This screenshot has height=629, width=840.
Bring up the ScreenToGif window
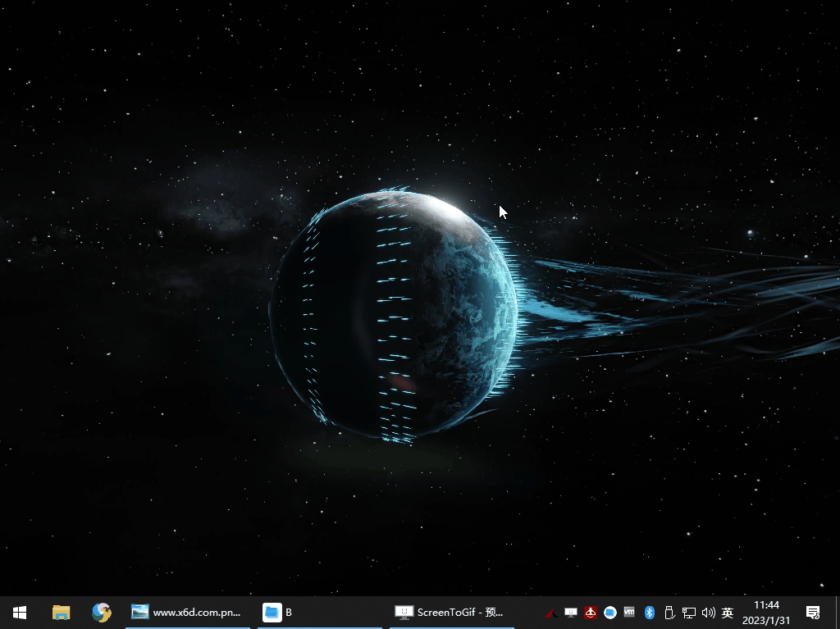(451, 612)
